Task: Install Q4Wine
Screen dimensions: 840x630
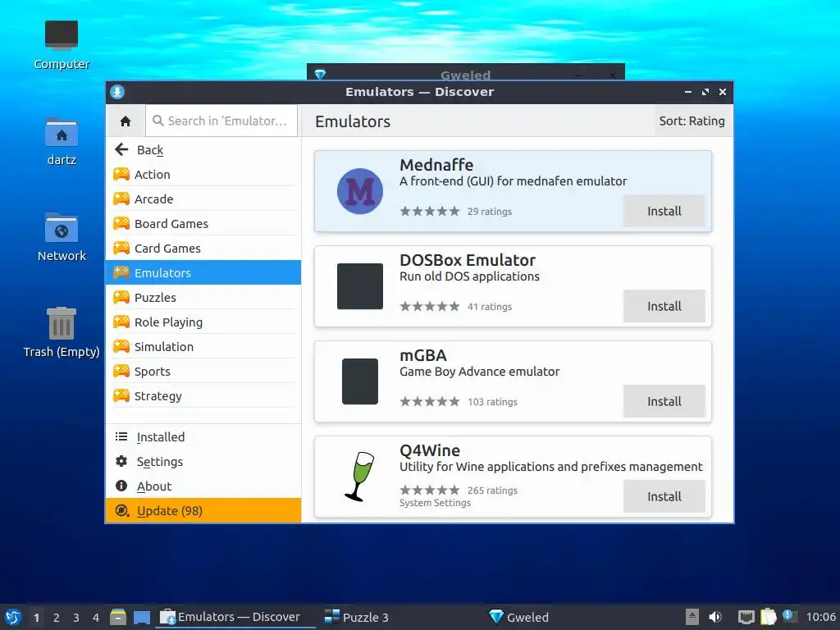Action: pos(664,496)
